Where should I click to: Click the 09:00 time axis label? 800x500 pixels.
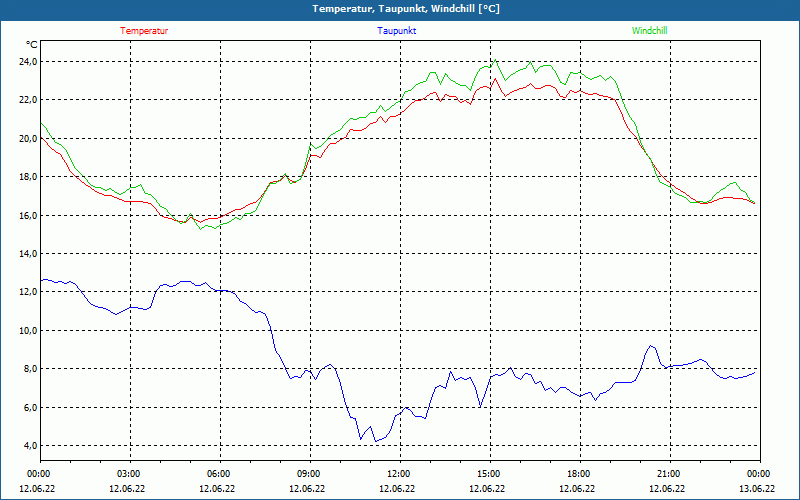(x=310, y=474)
